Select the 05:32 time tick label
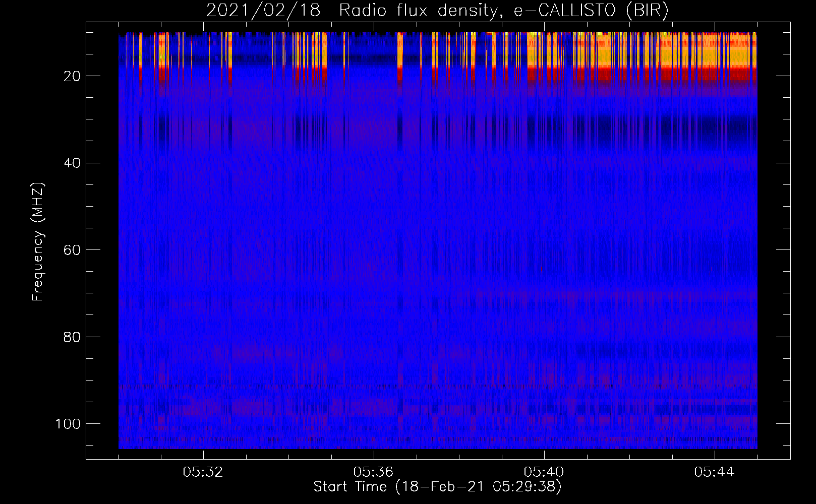 click(x=203, y=472)
